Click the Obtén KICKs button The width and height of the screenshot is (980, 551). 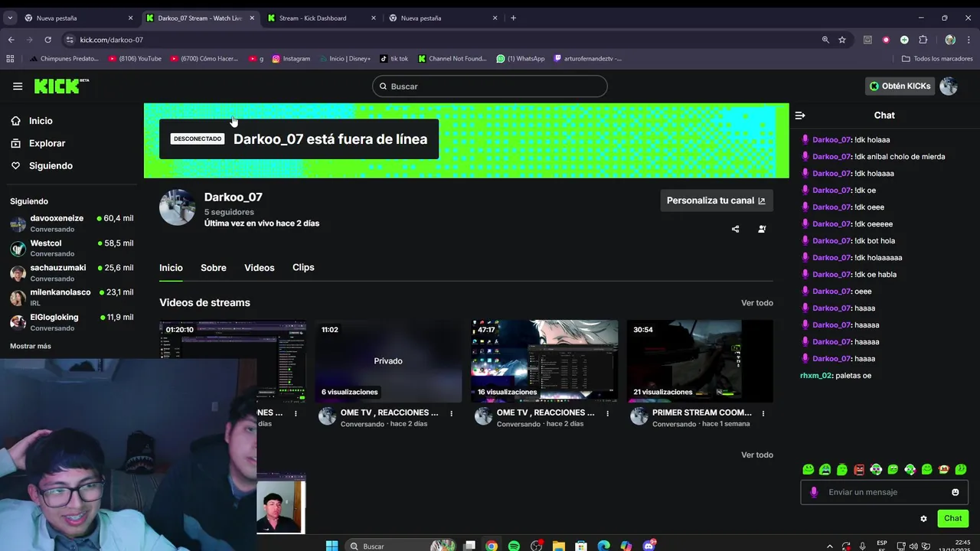[x=900, y=86]
